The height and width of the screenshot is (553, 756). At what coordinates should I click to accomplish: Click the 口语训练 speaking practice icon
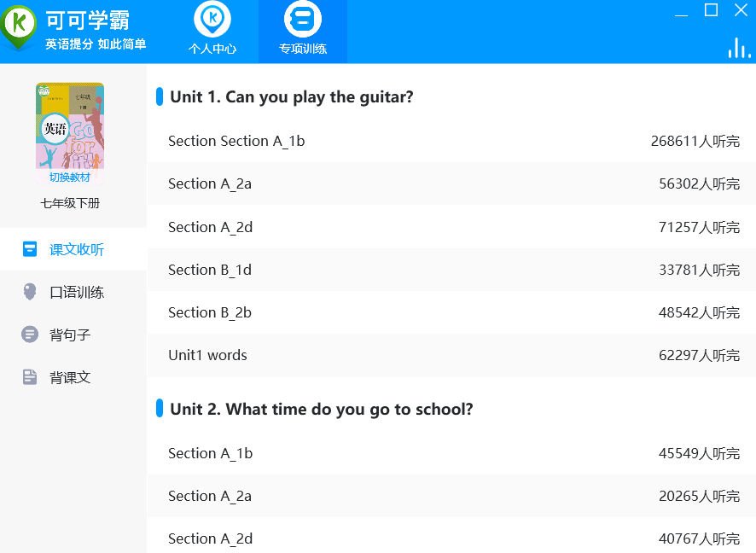click(x=30, y=292)
